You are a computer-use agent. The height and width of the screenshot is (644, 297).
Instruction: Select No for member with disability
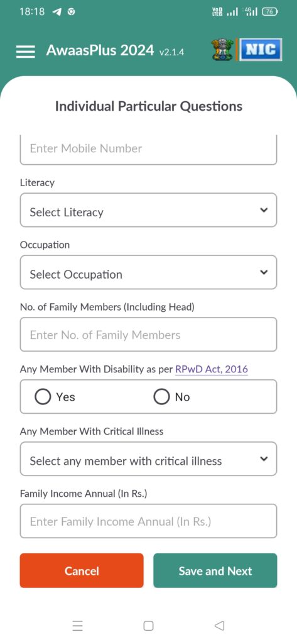pyautogui.click(x=171, y=397)
